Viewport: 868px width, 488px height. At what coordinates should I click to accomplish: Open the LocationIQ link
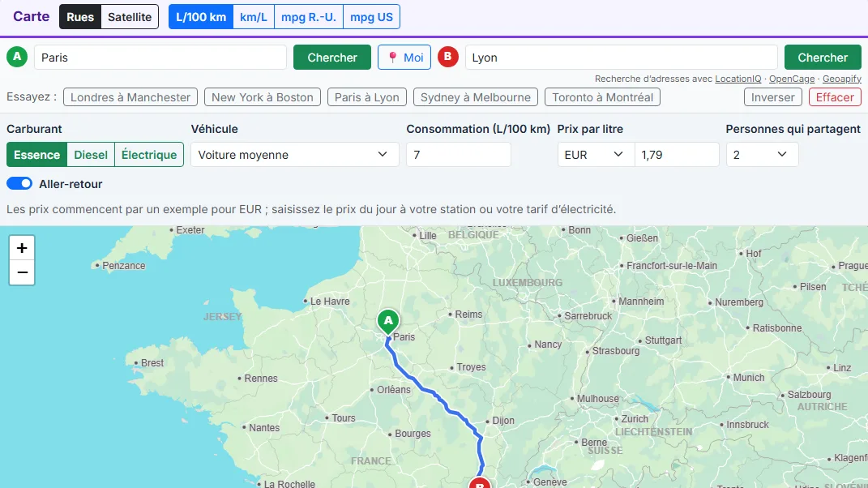click(x=738, y=79)
